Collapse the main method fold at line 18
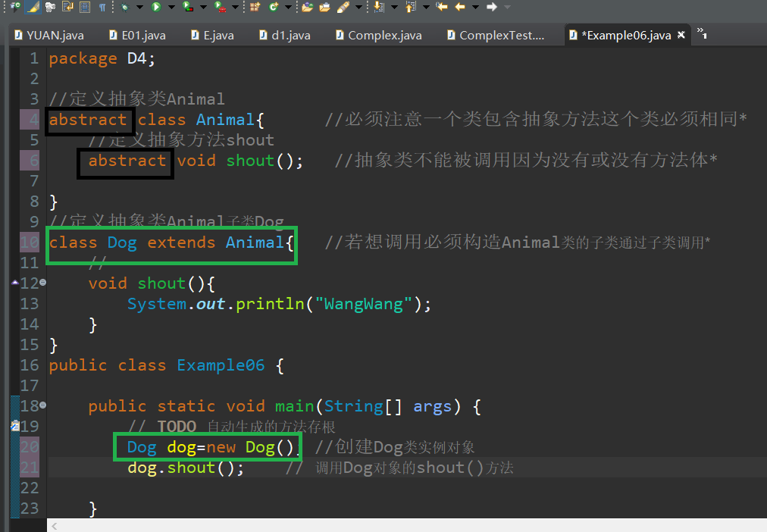The image size is (767, 532). click(43, 405)
